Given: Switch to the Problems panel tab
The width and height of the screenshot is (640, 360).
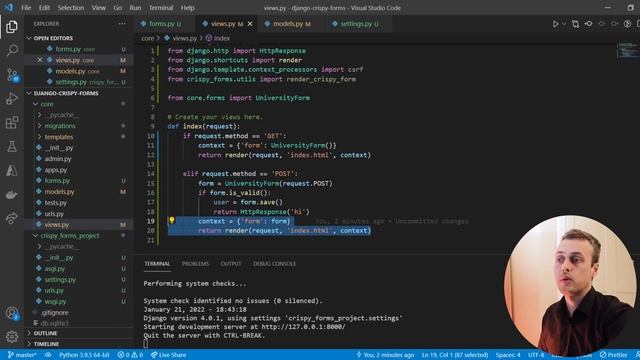Looking at the screenshot, I should tap(195, 264).
